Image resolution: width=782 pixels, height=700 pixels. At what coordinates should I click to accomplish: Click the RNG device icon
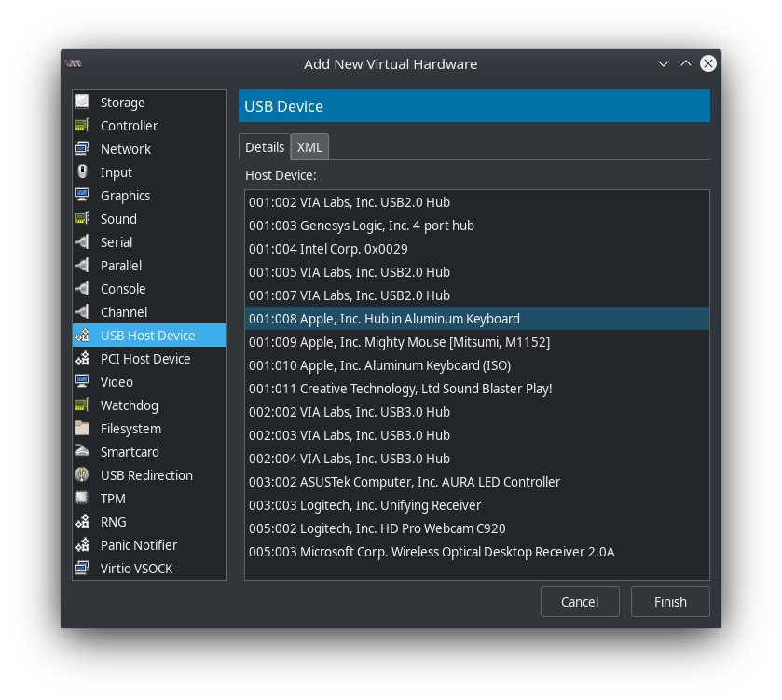(x=82, y=522)
